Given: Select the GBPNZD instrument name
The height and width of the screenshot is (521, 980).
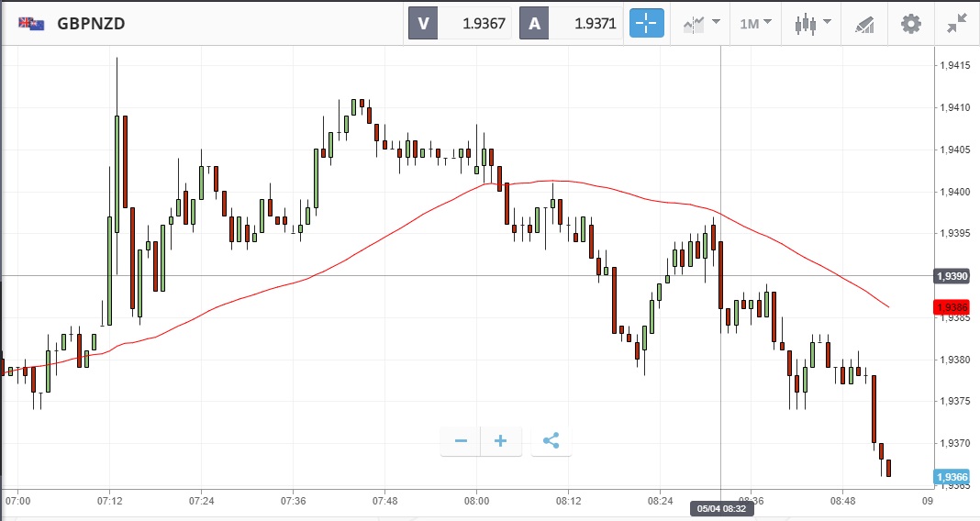Looking at the screenshot, I should click(91, 24).
